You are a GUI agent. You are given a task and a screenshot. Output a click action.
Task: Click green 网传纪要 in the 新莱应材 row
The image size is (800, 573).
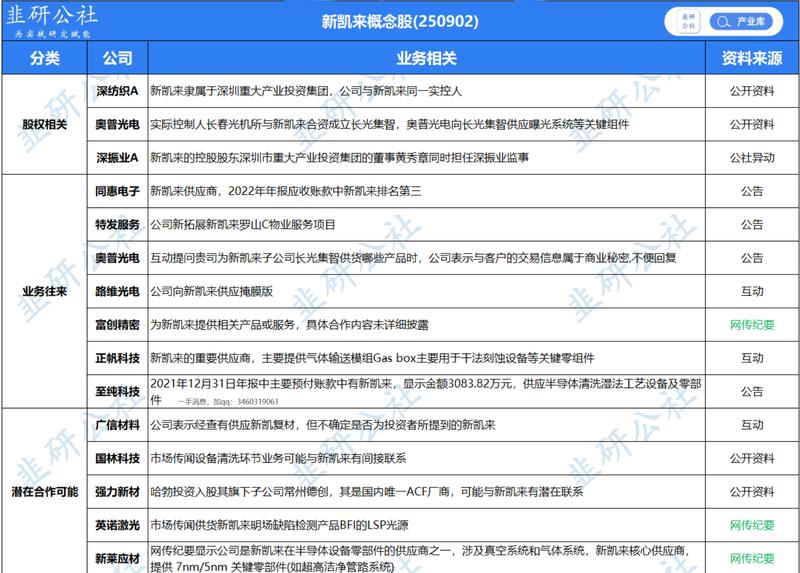[x=752, y=559]
